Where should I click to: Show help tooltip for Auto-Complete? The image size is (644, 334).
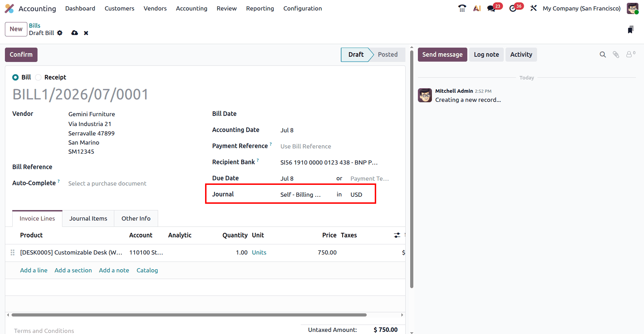tap(59, 181)
